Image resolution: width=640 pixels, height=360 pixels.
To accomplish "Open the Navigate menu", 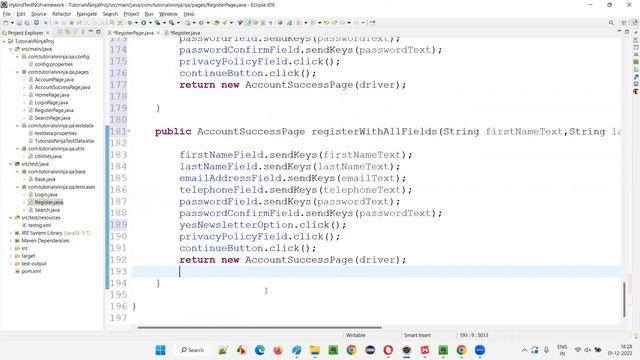I will 87,14.
